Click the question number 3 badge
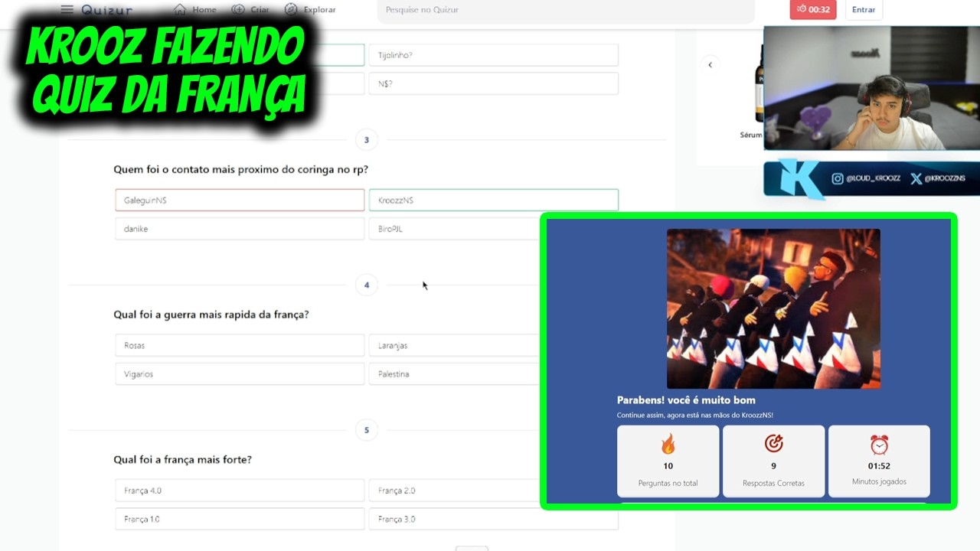Screen dimensions: 980x551 pos(366,140)
